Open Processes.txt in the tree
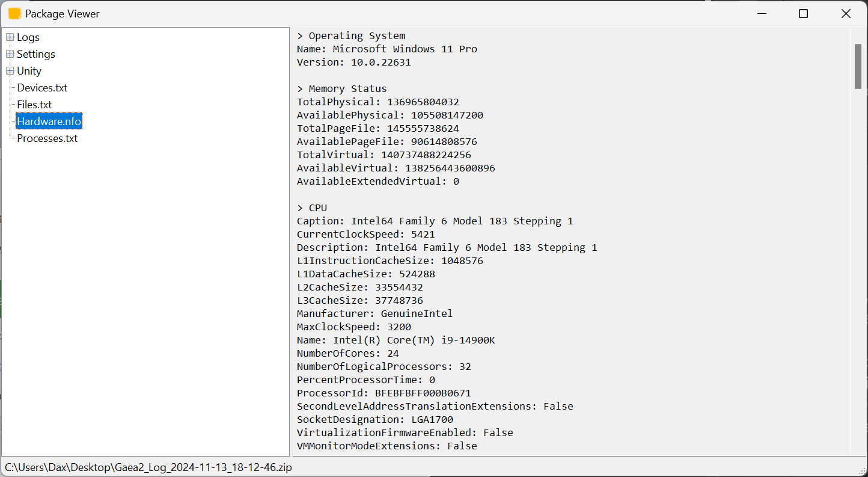This screenshot has height=477, width=868. coord(47,138)
